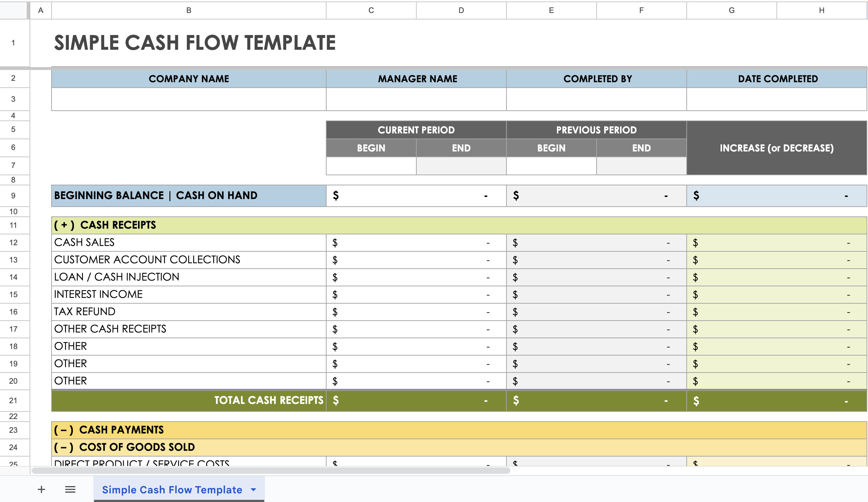Expand the Simple Cash Flow Template tab dropdown

pyautogui.click(x=253, y=489)
